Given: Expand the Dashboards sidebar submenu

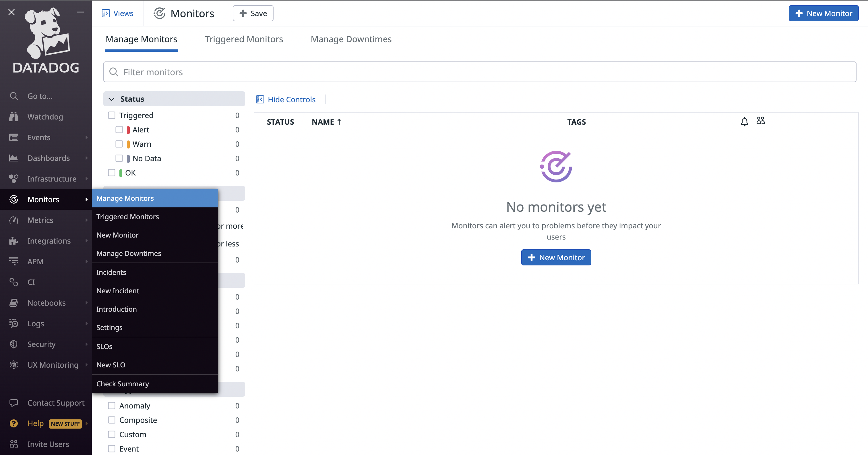Looking at the screenshot, I should pos(86,158).
